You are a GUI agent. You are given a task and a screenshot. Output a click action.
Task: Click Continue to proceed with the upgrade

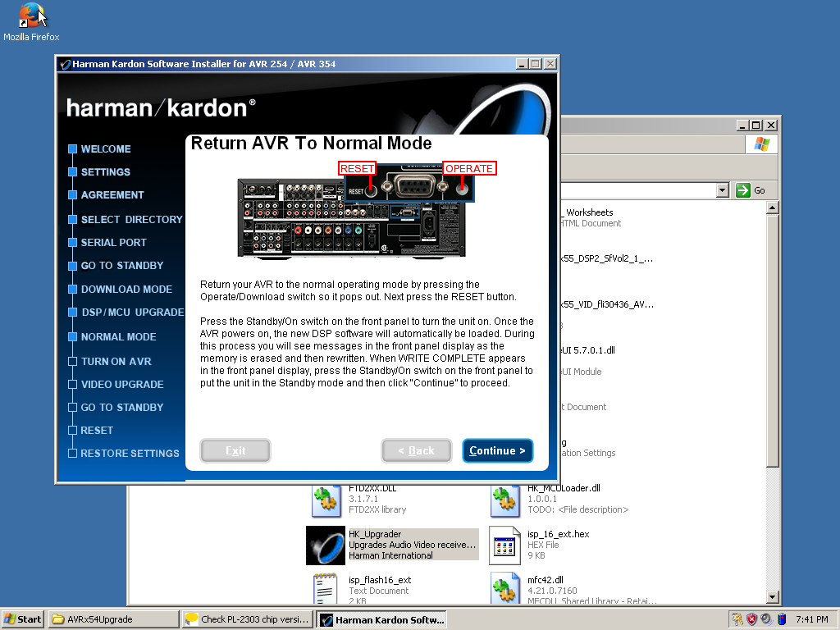click(x=498, y=450)
